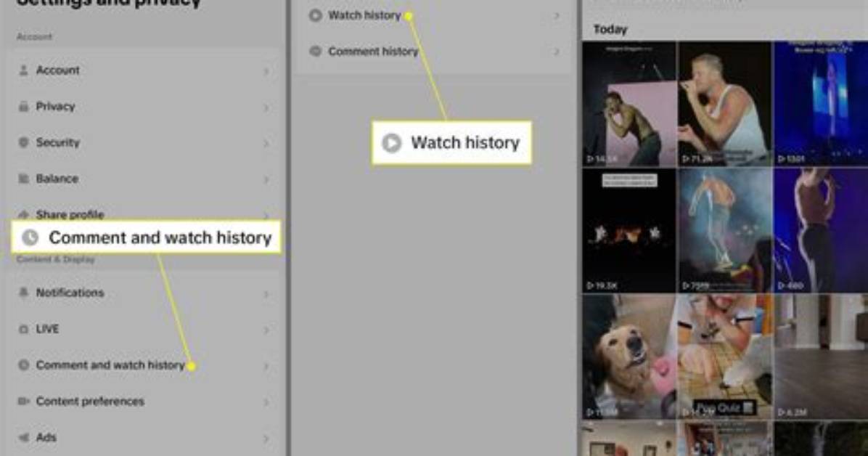This screenshot has height=456, width=868.
Task: Open the shirtless singer against pink backdrop video
Action: pos(629,104)
